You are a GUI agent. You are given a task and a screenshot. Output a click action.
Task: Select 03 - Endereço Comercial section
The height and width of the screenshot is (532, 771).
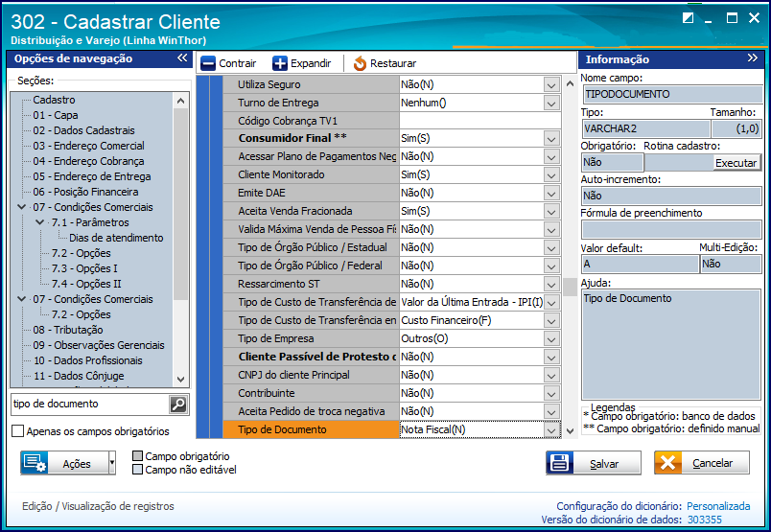(x=88, y=146)
